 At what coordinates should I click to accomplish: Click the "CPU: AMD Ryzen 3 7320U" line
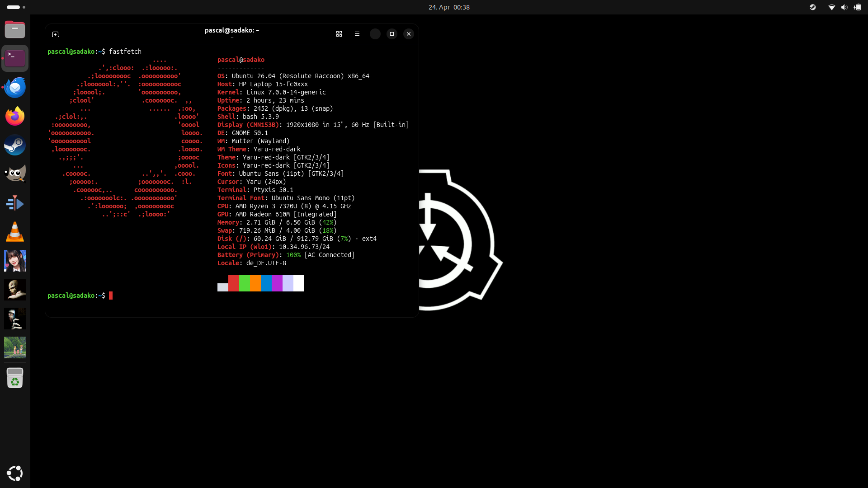pos(284,206)
